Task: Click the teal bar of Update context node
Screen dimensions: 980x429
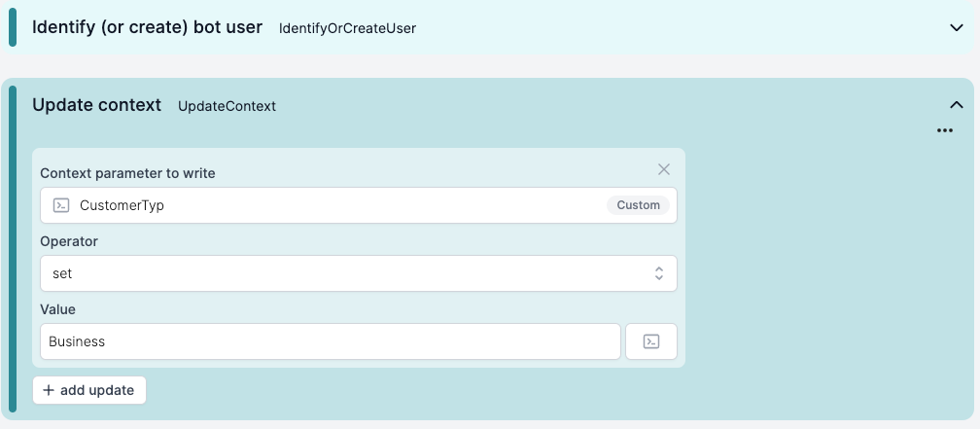Action: (13, 249)
